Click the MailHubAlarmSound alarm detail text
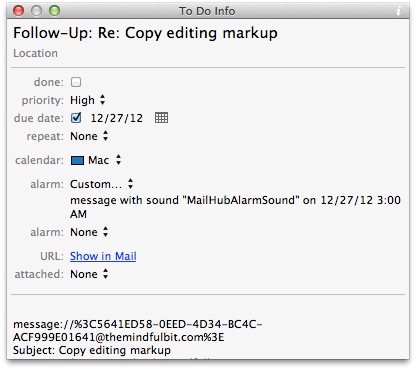Viewport: 416px width, 370px height. point(235,207)
